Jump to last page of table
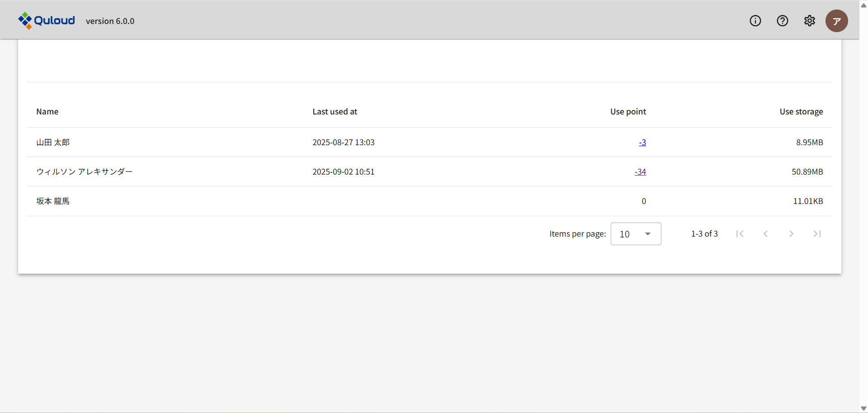The image size is (868, 413). point(817,234)
